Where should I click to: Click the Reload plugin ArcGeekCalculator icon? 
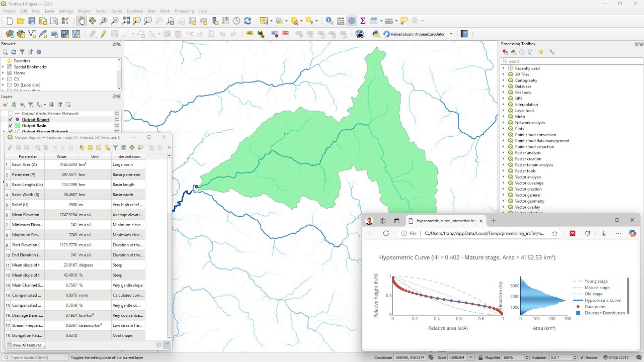(x=386, y=34)
